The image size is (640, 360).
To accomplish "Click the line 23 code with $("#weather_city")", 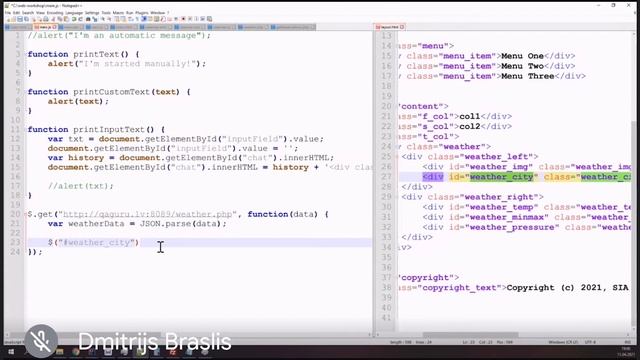I will 93,242.
